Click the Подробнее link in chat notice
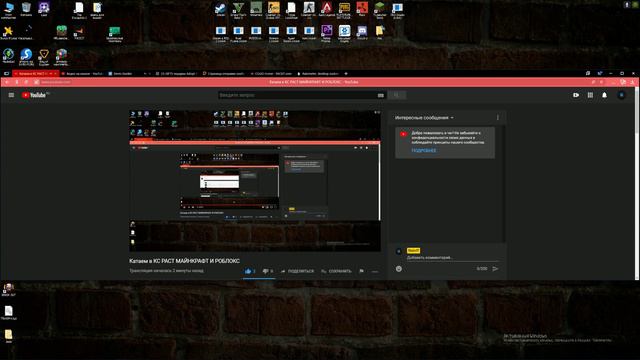Image resolution: width=640 pixels, height=360 pixels. 423,150
